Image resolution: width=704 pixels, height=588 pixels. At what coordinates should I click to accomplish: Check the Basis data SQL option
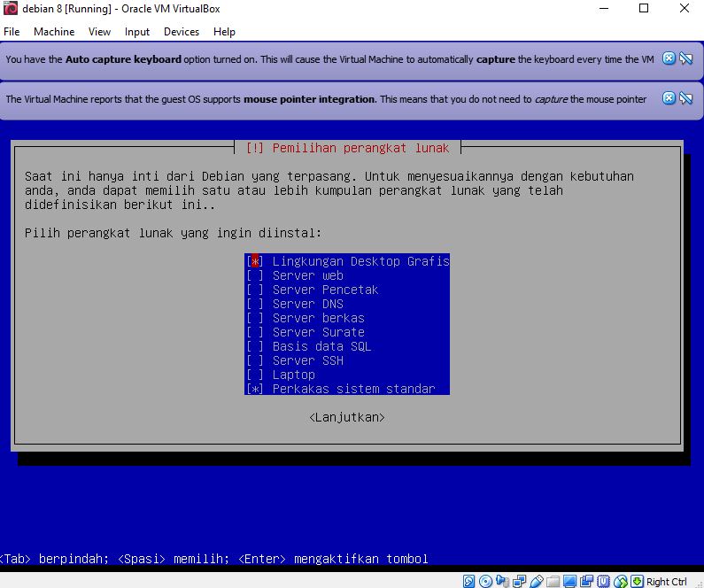click(347, 346)
